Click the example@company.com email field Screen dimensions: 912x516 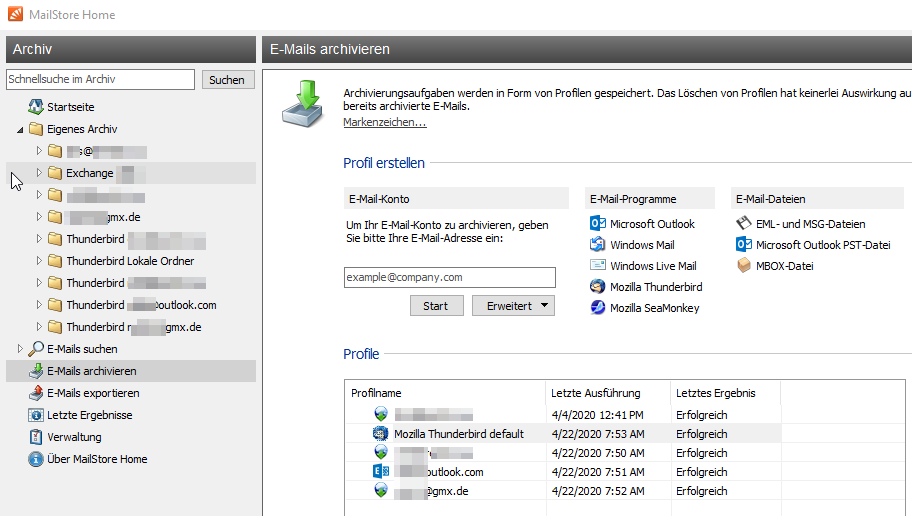coord(450,277)
